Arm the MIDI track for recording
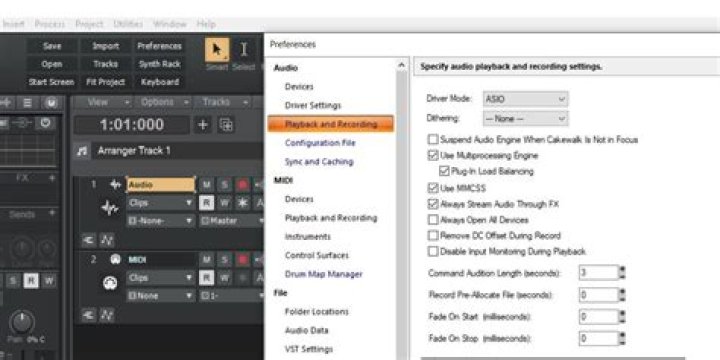The width and height of the screenshot is (720, 360). click(x=242, y=259)
